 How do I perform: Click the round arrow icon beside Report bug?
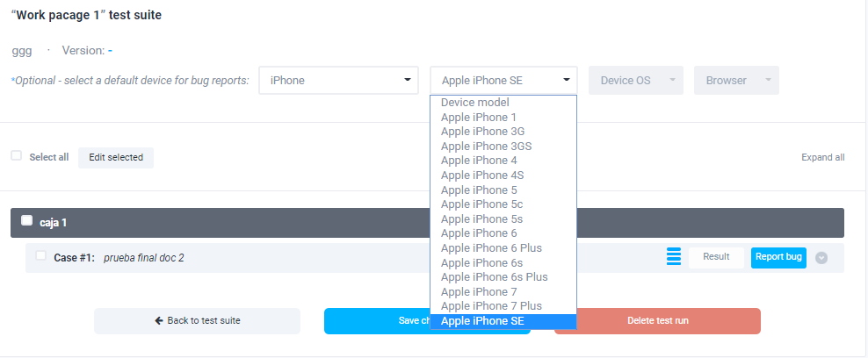click(x=821, y=258)
